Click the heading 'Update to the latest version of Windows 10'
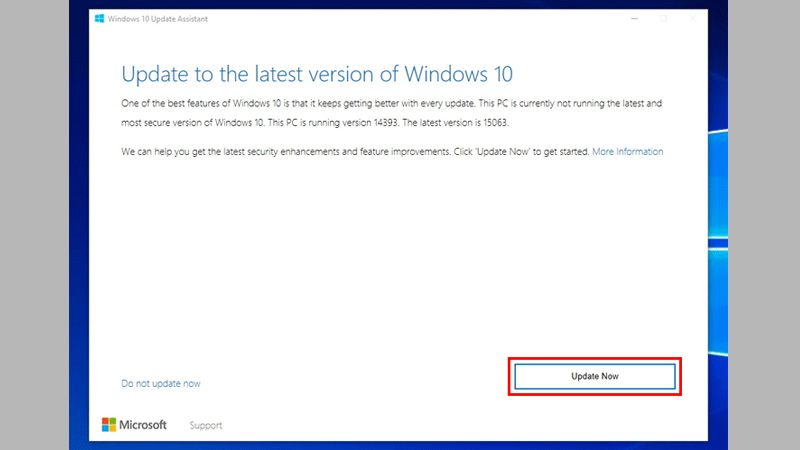 click(317, 74)
